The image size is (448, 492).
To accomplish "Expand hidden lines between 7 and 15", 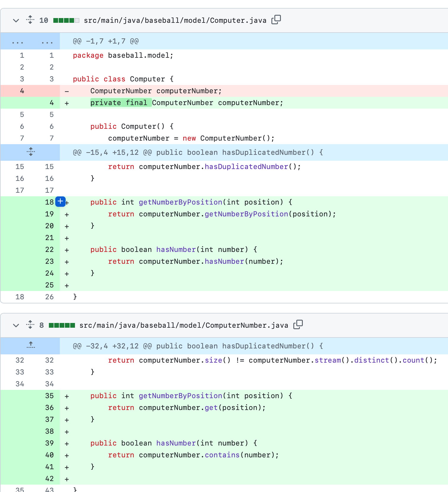I will coord(31,152).
